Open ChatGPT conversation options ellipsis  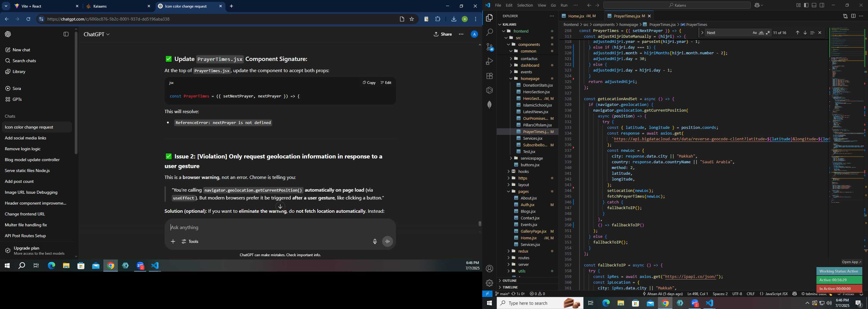(461, 34)
